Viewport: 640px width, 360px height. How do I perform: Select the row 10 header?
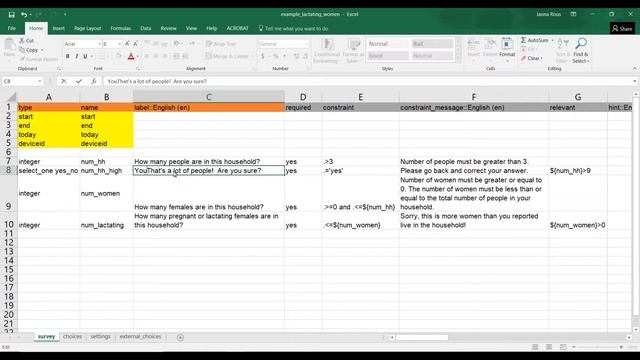tap(9, 224)
